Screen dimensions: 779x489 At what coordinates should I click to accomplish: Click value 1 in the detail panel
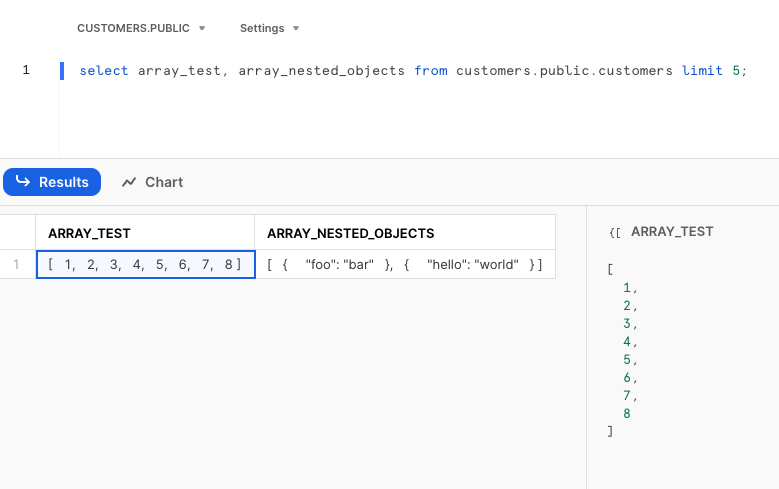(627, 288)
